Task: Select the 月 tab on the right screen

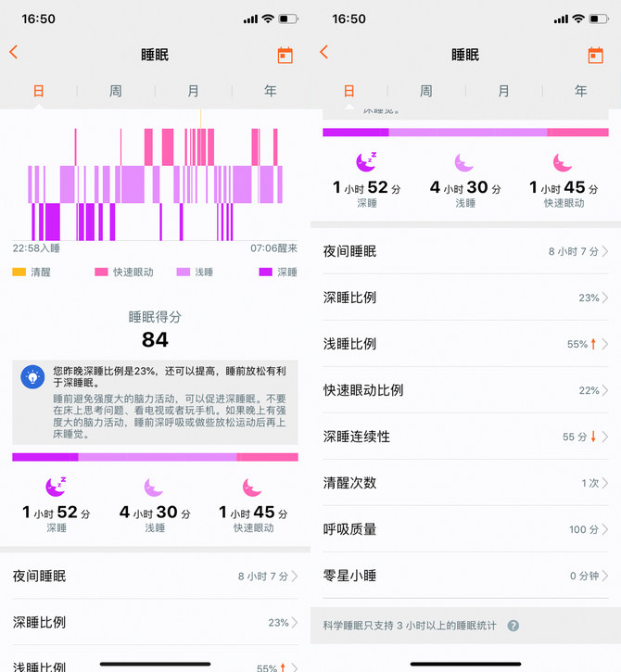Action: point(503,91)
